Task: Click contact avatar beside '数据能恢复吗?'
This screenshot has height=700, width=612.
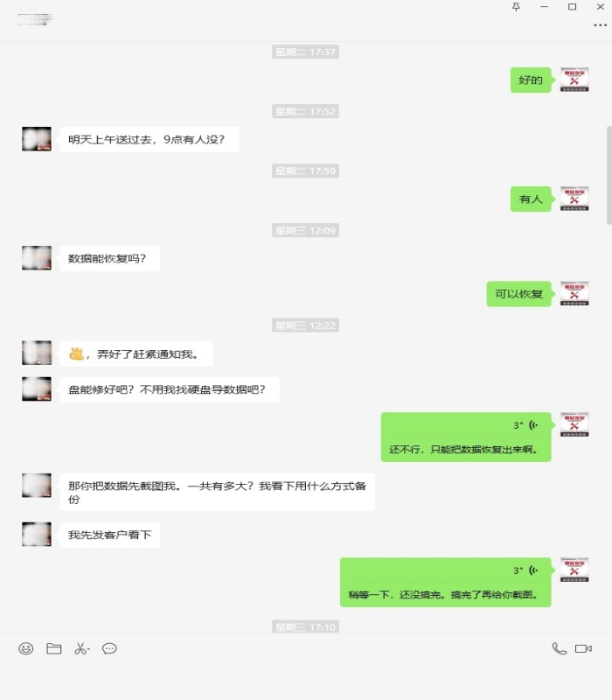Action: 37,258
